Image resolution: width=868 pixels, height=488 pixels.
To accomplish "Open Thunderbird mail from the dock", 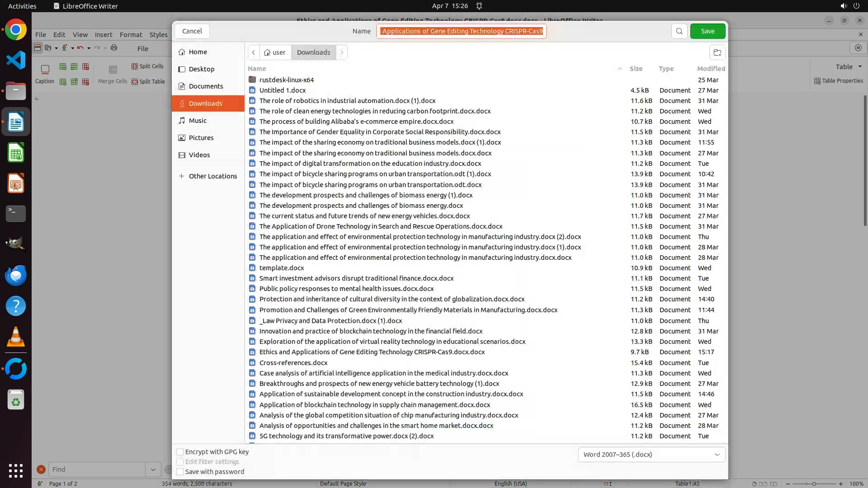I will click(x=16, y=276).
